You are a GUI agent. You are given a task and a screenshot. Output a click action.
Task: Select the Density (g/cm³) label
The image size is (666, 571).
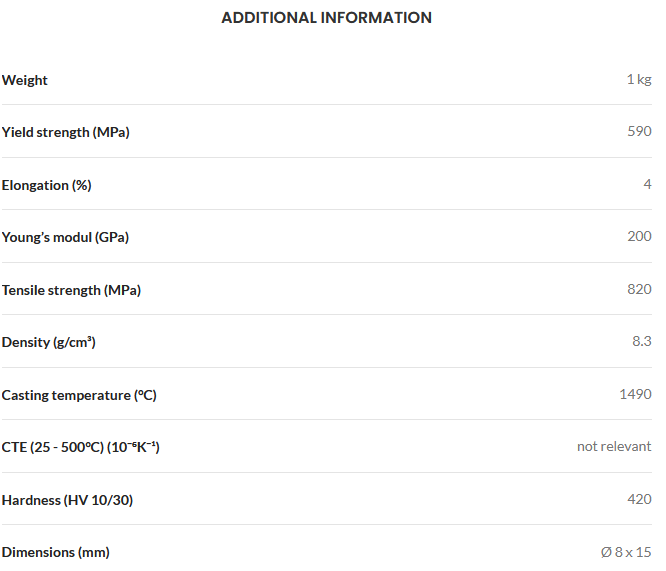pos(48,342)
